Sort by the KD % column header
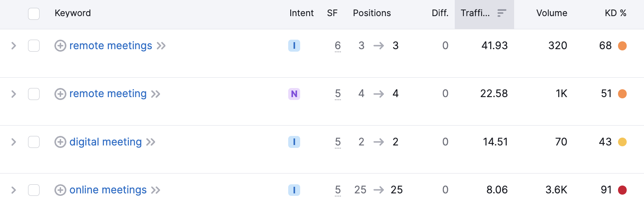 tap(616, 13)
